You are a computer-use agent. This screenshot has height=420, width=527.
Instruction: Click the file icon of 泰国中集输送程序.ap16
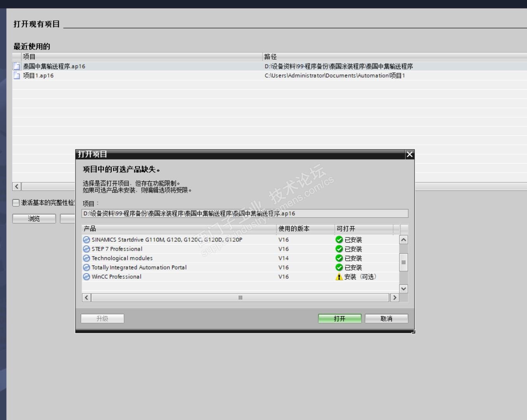click(x=17, y=67)
